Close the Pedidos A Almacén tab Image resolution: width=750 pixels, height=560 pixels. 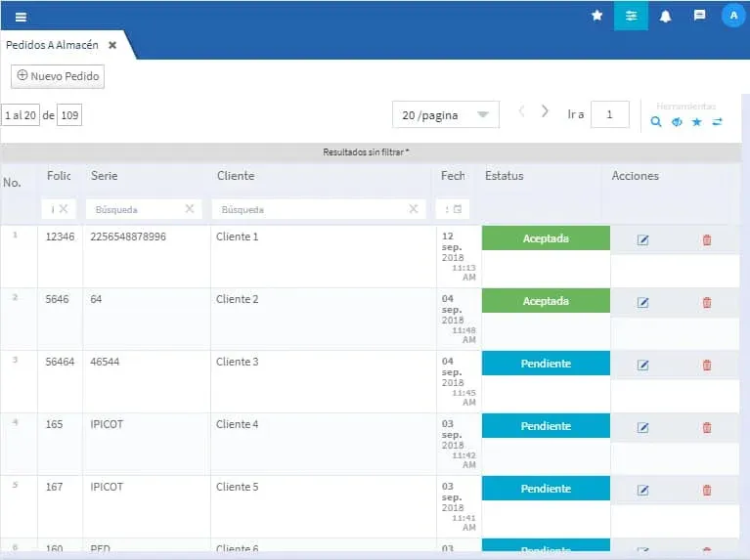pyautogui.click(x=112, y=45)
